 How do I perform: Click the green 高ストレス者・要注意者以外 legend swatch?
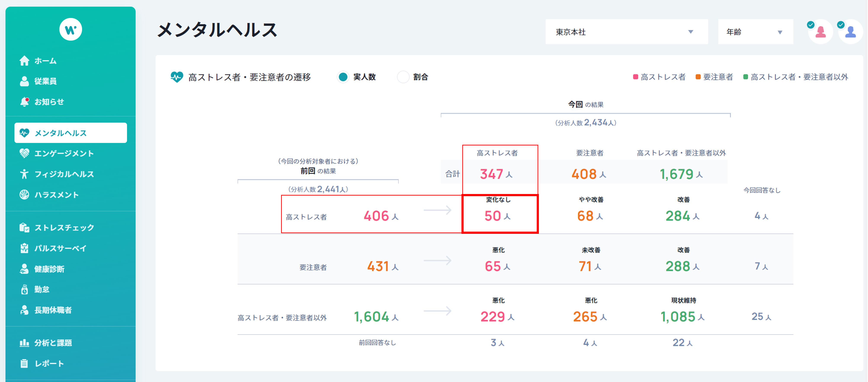(746, 77)
